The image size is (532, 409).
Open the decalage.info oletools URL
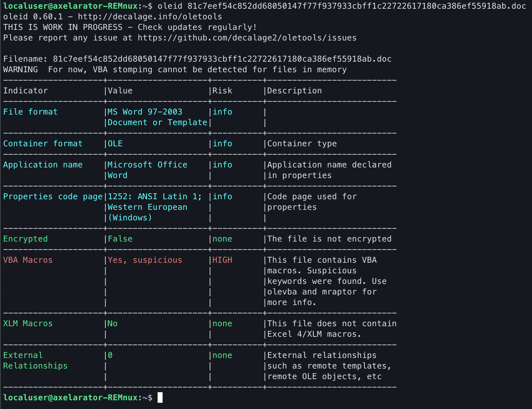[150, 16]
